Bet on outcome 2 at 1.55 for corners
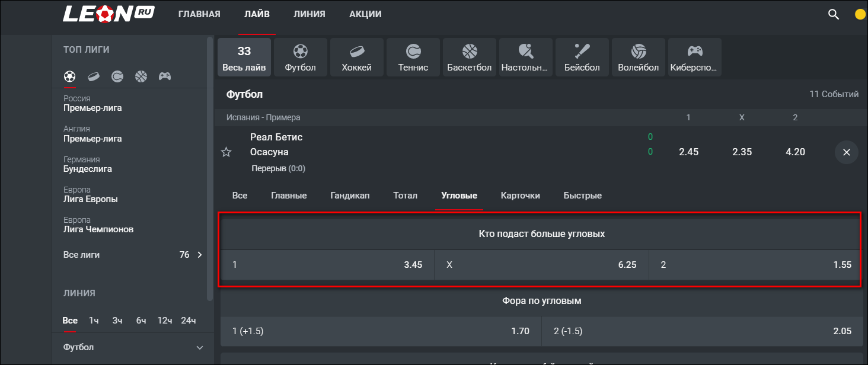This screenshot has height=365, width=868. [757, 265]
